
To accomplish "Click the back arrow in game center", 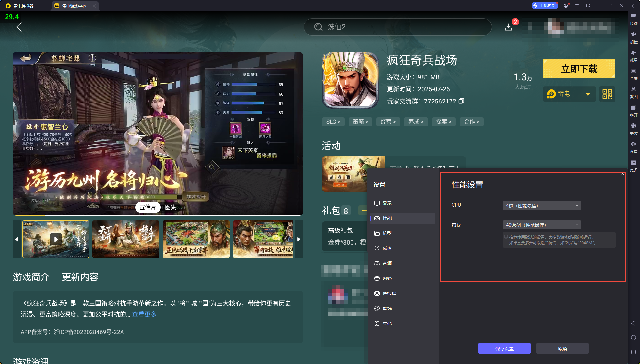I will coord(19,27).
